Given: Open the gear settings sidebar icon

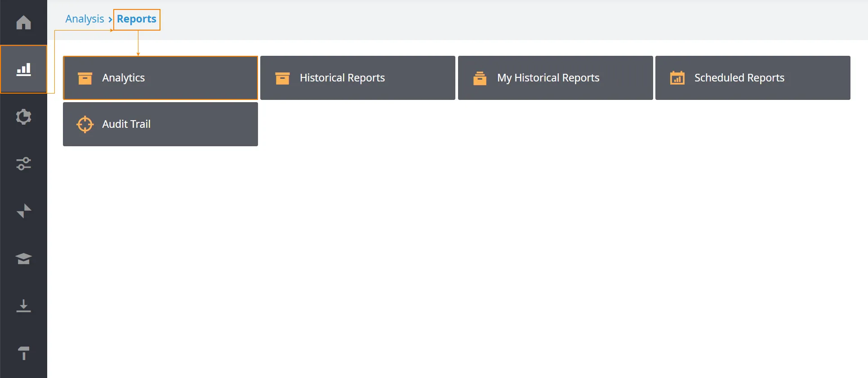Looking at the screenshot, I should [x=23, y=117].
